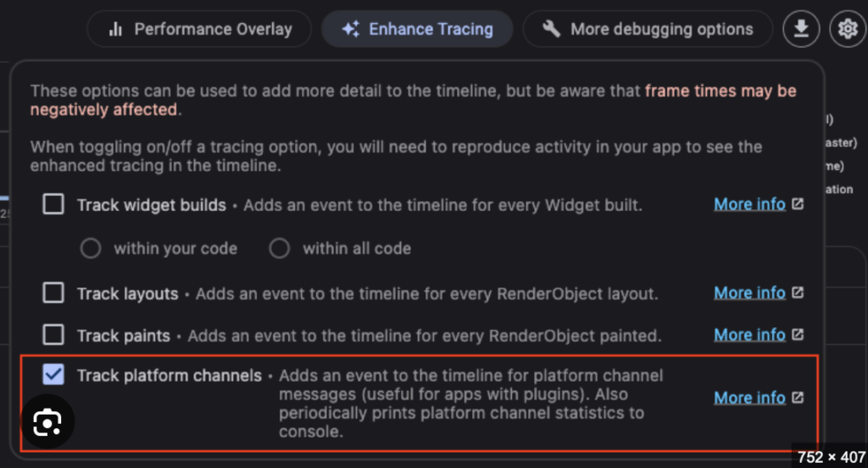Screen dimensions: 868x468
Task: Open More info link for Track layouts
Action: [749, 292]
